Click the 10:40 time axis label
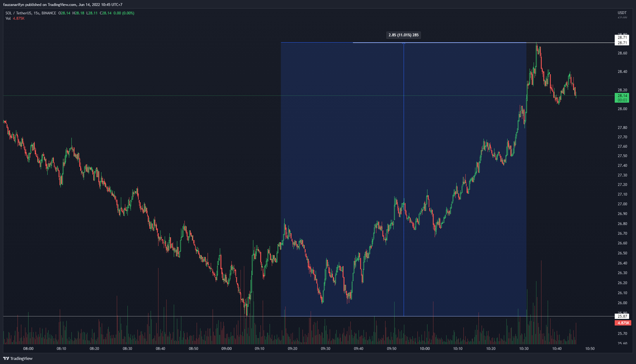 [x=557, y=349]
